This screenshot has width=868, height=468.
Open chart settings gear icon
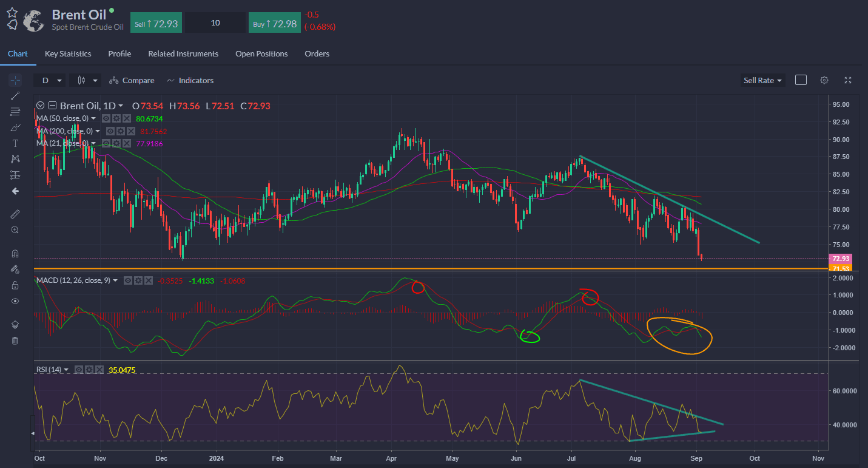[824, 80]
